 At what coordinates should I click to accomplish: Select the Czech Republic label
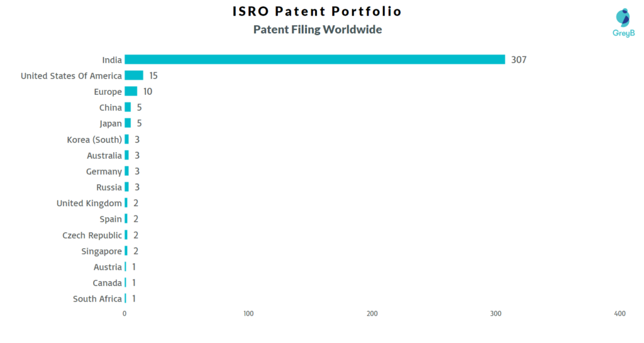pos(92,235)
